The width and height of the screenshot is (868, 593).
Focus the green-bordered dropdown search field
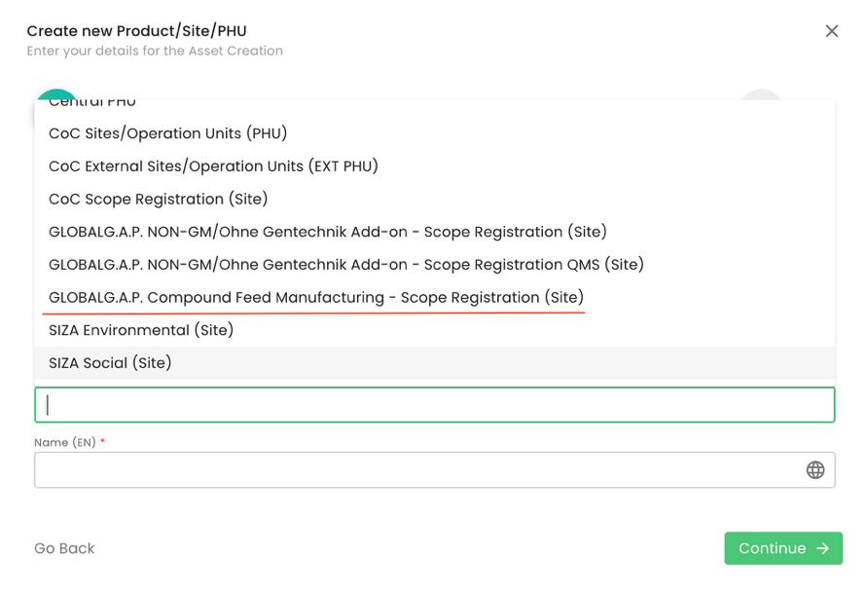click(434, 405)
